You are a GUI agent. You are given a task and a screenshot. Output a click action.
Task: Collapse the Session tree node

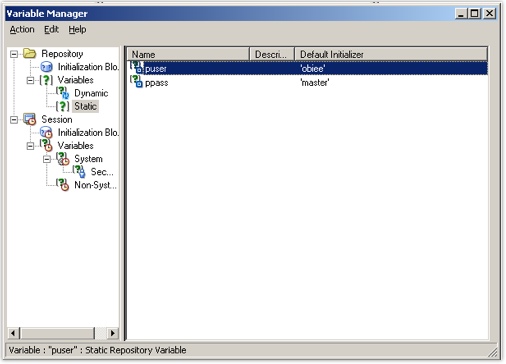14,120
